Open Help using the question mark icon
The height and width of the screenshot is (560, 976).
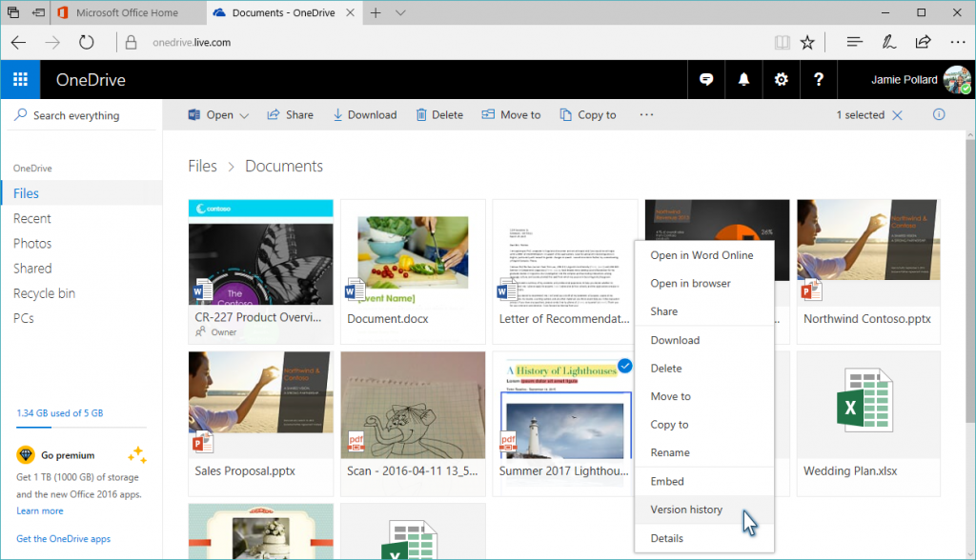[818, 79]
